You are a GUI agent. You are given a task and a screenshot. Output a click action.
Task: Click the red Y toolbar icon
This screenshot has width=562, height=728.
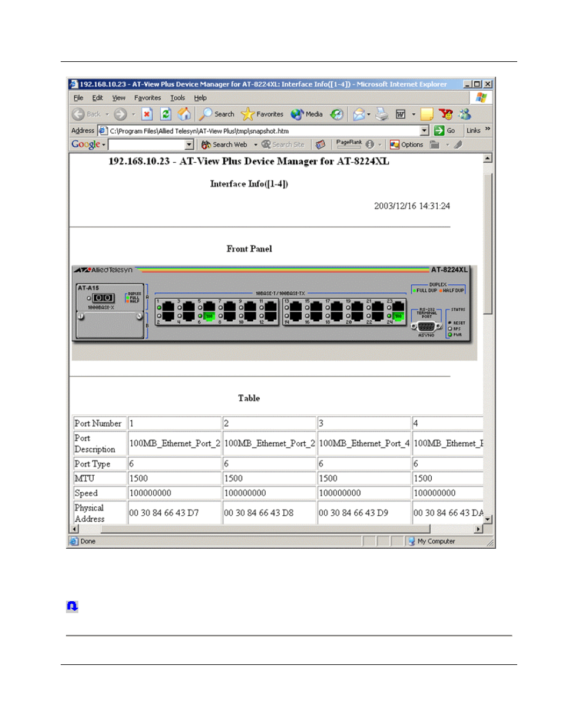(446, 114)
